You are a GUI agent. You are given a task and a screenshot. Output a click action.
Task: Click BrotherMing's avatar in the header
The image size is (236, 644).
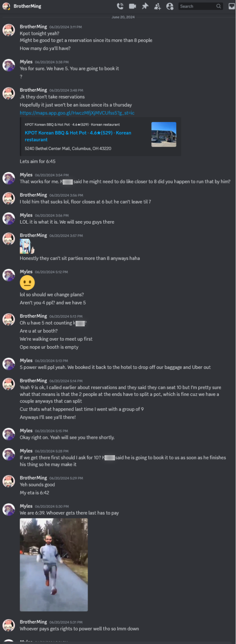6,6
